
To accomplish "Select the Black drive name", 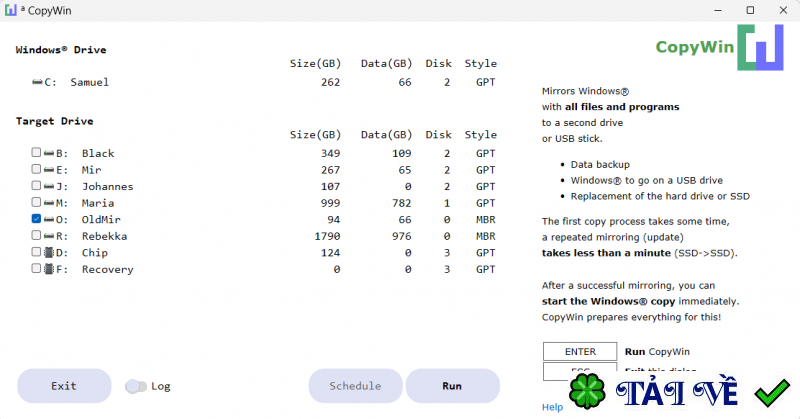I will 98,153.
